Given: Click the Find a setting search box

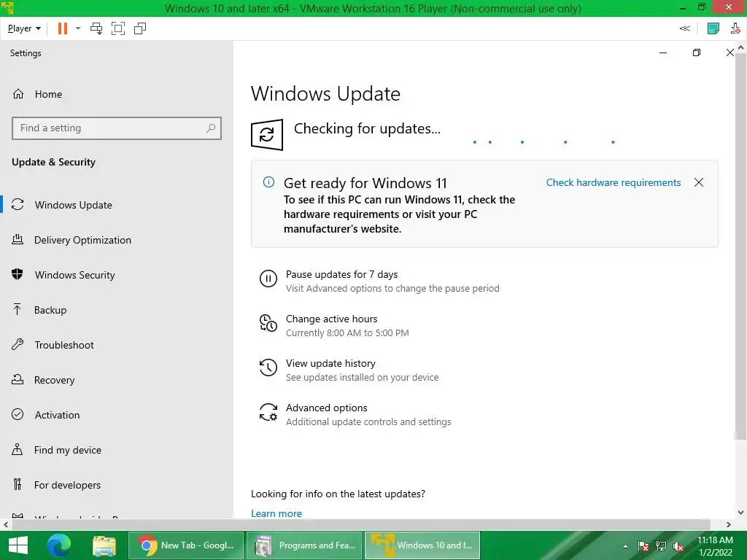Looking at the screenshot, I should coord(117,128).
